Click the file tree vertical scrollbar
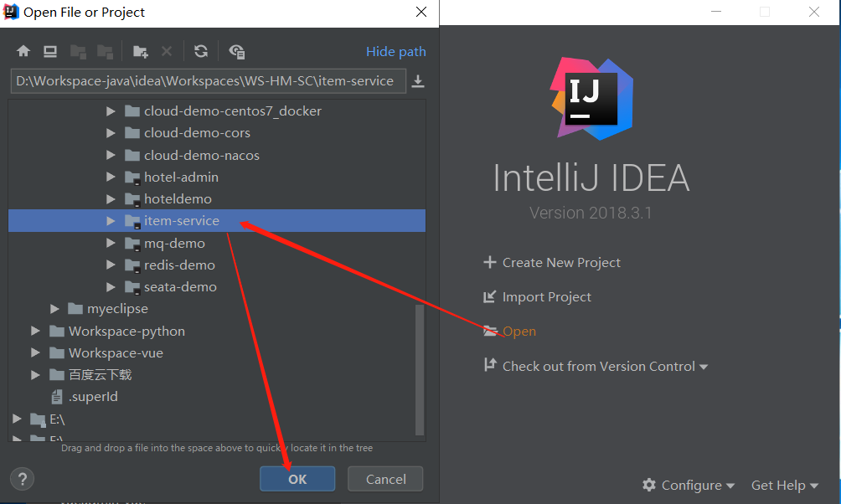The height and width of the screenshot is (504, 841). pos(420,368)
